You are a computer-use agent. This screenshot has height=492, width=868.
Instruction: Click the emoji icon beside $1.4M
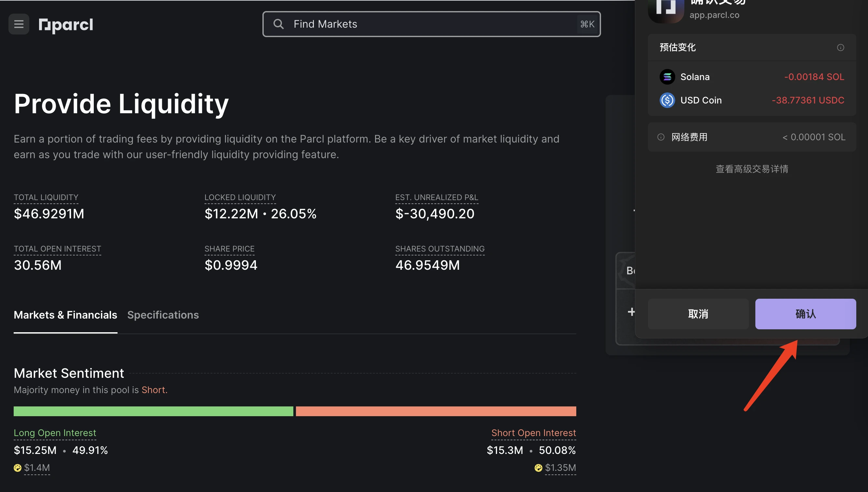18,468
